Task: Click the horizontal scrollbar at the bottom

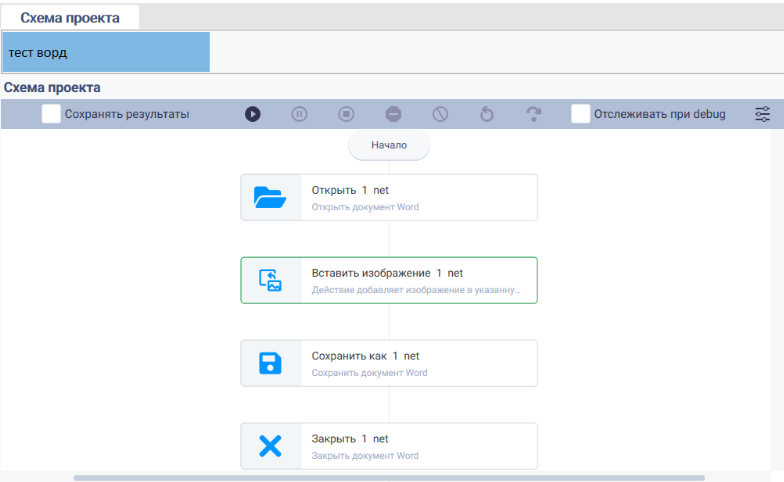Action: (389, 478)
